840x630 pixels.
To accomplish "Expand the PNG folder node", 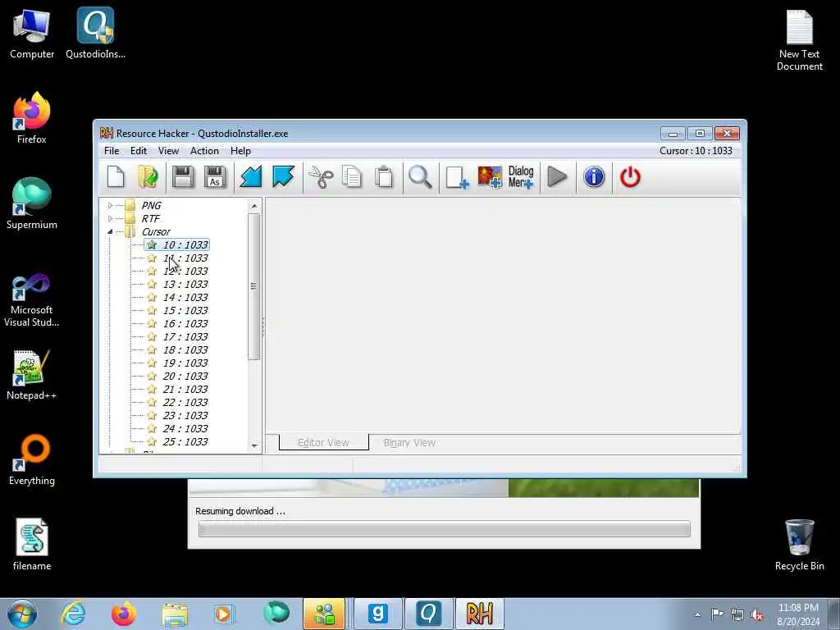I will 111,206.
